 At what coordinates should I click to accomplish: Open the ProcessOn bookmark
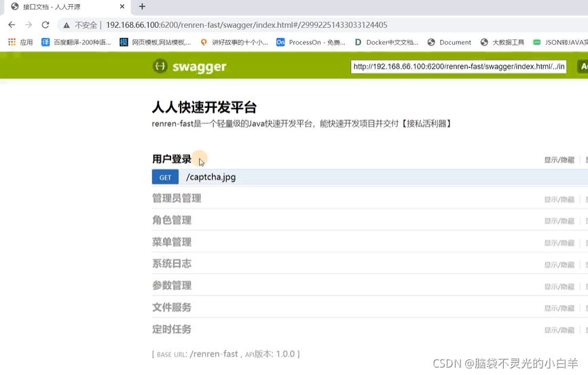tap(311, 42)
